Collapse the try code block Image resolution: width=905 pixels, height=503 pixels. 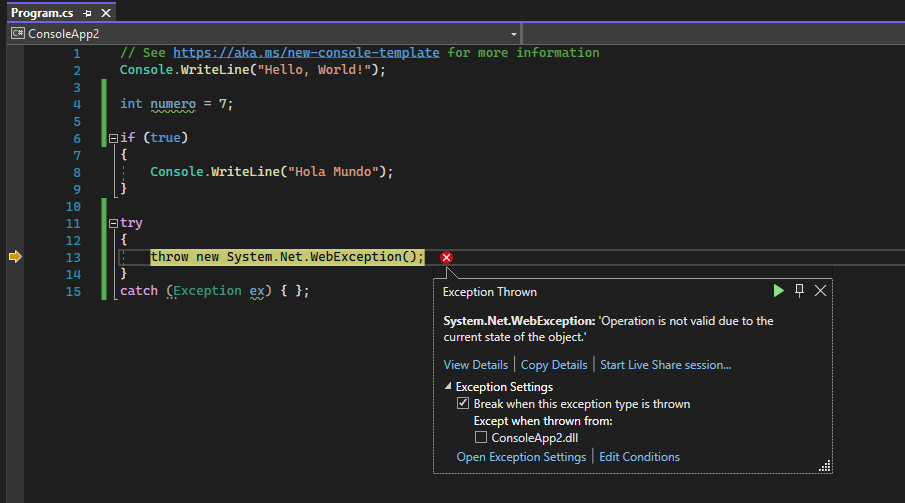(113, 223)
